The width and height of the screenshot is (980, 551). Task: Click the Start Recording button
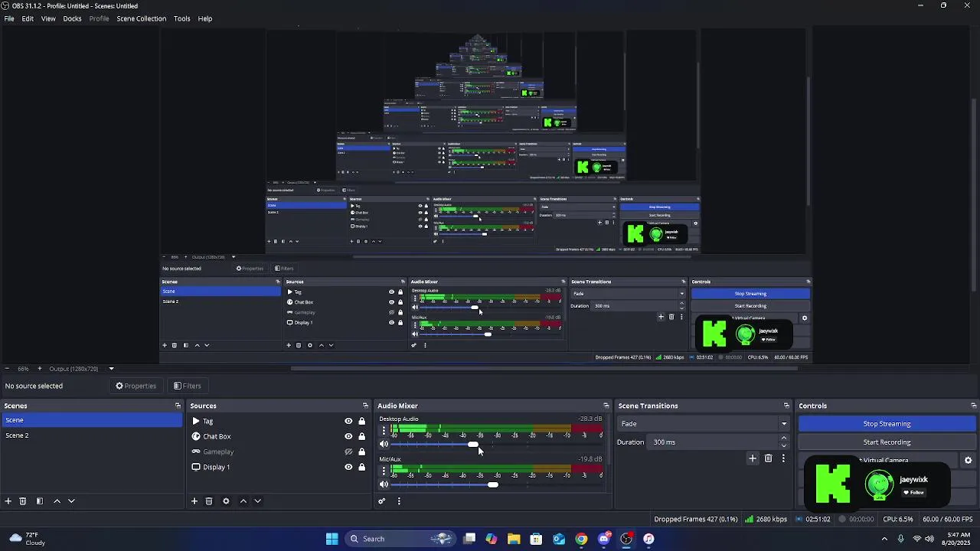(x=887, y=442)
